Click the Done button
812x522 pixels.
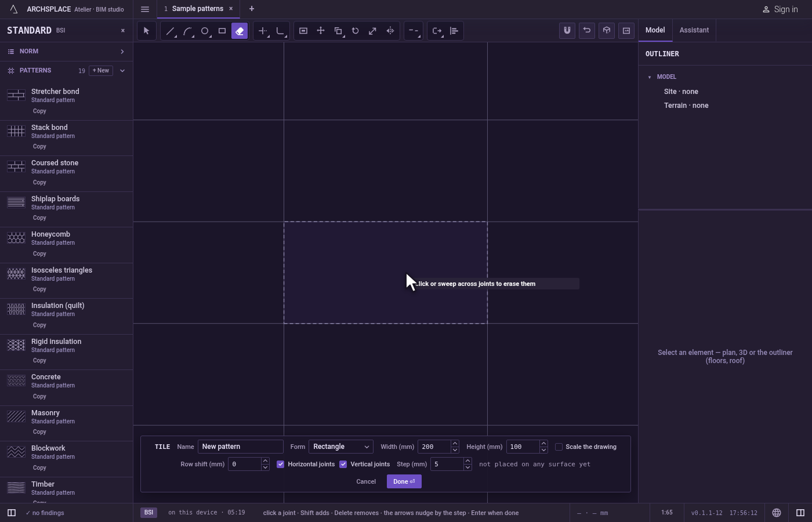point(404,481)
